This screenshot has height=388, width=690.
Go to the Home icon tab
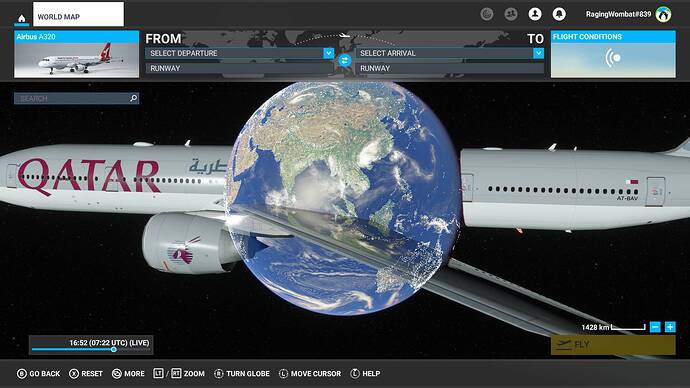pyautogui.click(x=21, y=18)
